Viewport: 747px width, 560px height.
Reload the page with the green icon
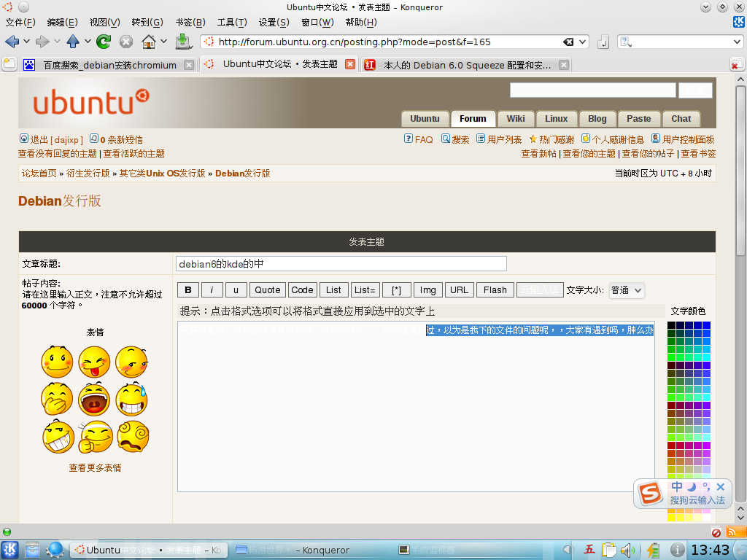pyautogui.click(x=104, y=42)
